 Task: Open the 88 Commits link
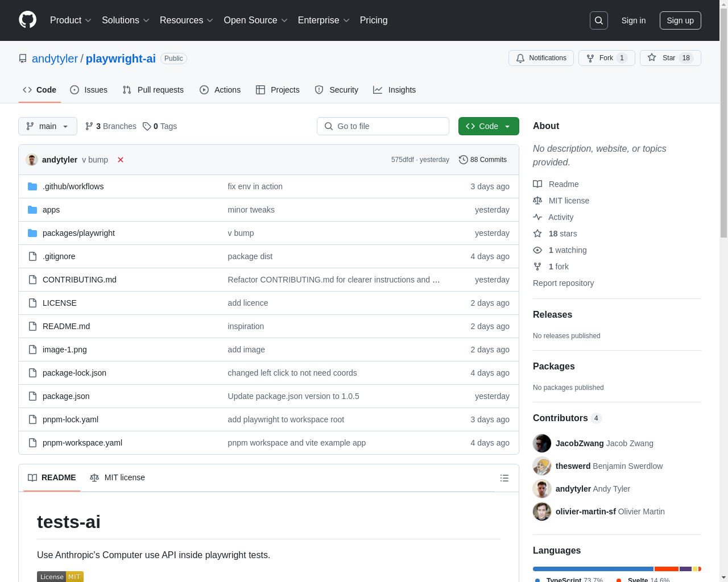pos(483,160)
